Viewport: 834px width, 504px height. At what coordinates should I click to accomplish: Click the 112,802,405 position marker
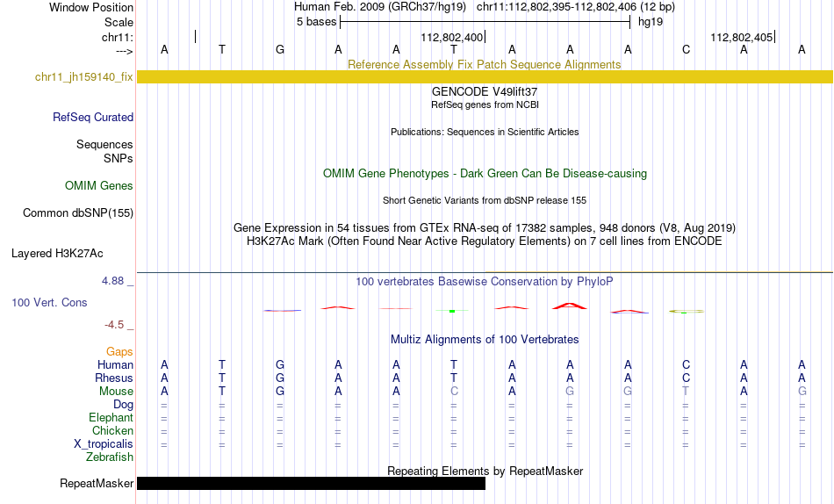[x=742, y=37]
